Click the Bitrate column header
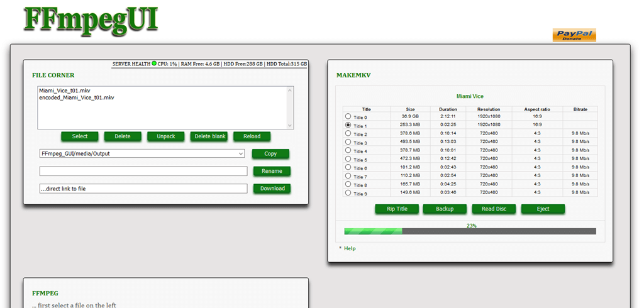The height and width of the screenshot is (308, 644). pos(580,109)
